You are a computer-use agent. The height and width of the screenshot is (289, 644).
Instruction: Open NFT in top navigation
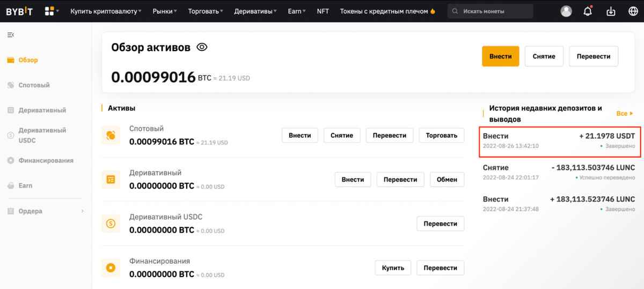pos(323,11)
